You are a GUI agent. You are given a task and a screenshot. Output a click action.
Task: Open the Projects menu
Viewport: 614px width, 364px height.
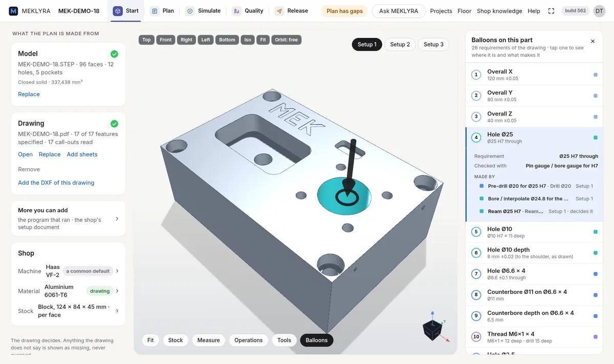[441, 11]
